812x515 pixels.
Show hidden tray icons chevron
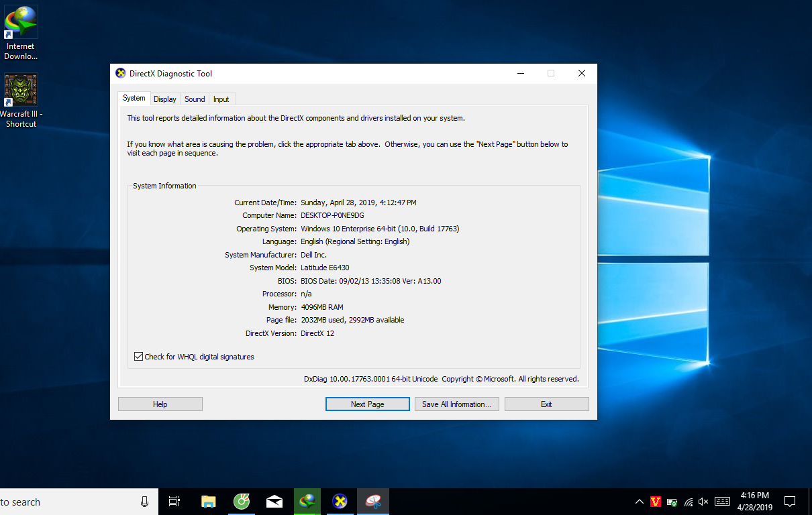(x=640, y=502)
